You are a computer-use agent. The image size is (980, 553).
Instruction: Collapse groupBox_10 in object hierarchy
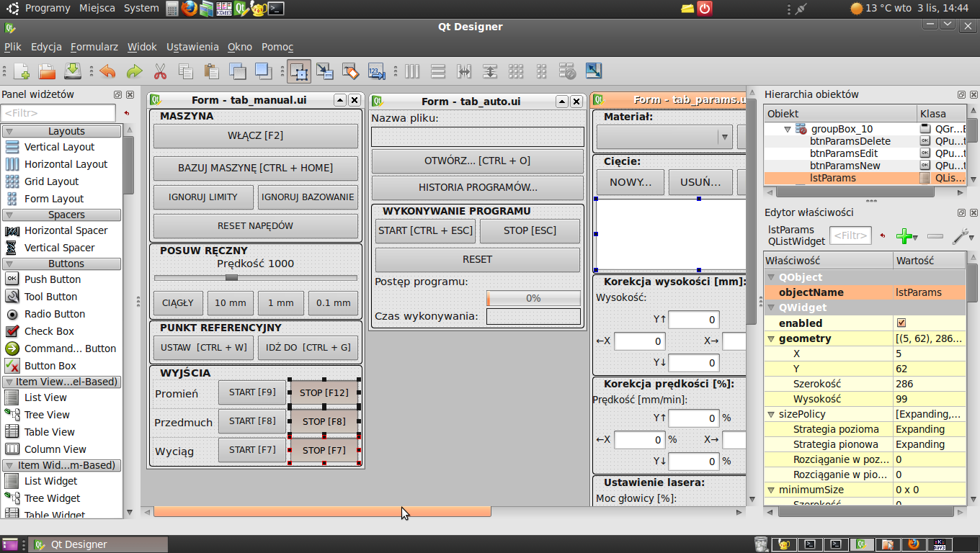(x=788, y=129)
